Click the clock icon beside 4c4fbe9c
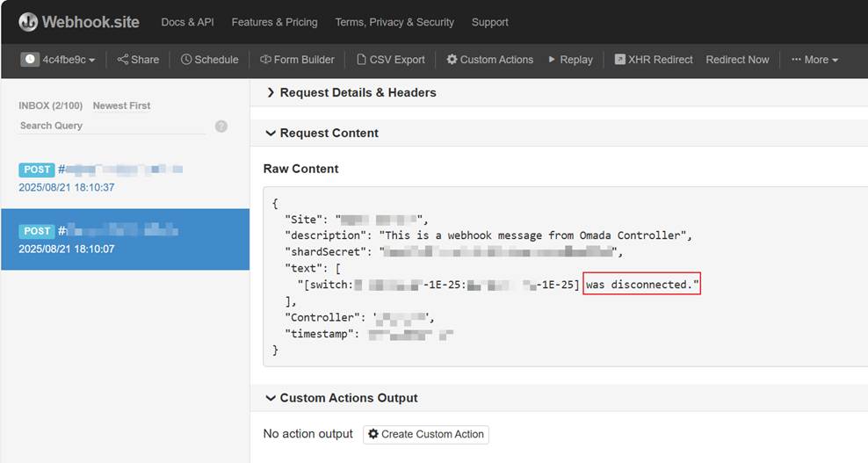Viewport: 868px width, 463px height. point(30,59)
